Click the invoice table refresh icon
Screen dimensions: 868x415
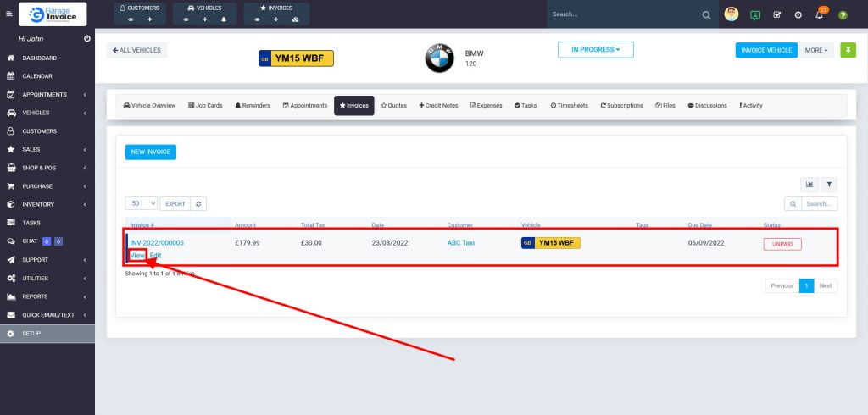tap(199, 203)
